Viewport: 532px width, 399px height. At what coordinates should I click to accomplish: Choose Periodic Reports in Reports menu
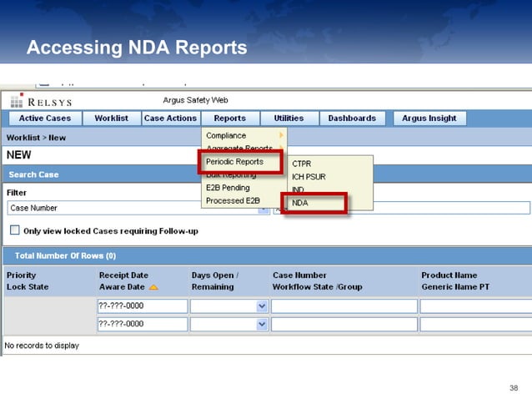[234, 162]
